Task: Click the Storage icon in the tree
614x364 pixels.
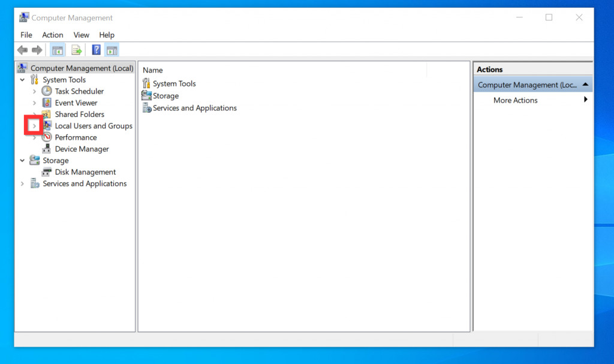Action: click(x=34, y=160)
